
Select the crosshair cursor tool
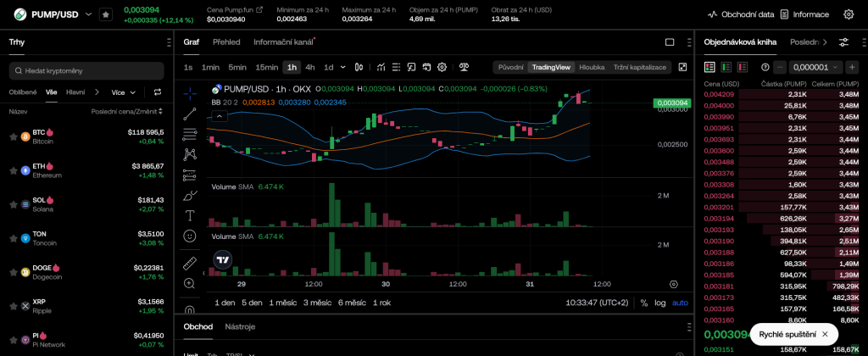coord(190,93)
